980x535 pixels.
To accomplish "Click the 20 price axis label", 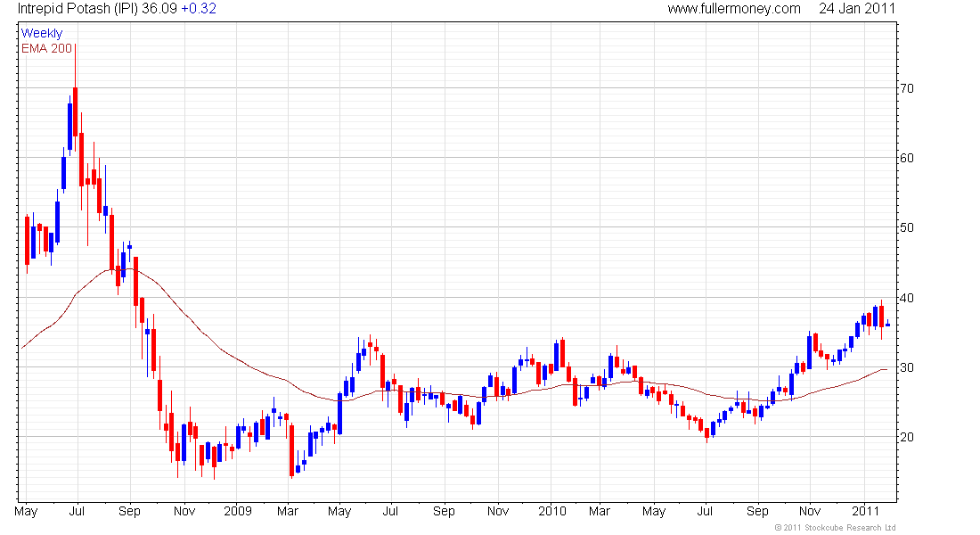I will 906,437.
